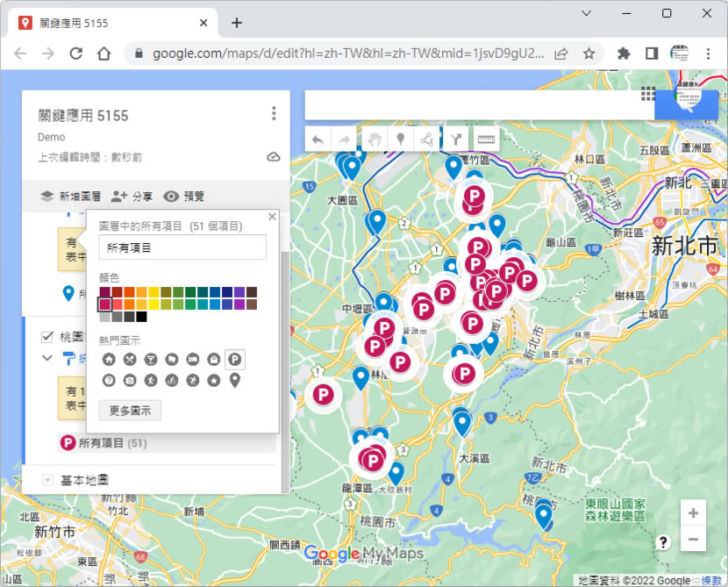Open the Chrome side panel icon
The image size is (728, 587).
(x=652, y=54)
